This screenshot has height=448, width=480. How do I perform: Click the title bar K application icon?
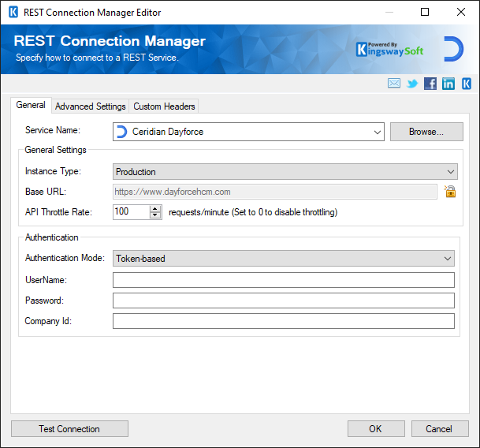pyautogui.click(x=13, y=13)
